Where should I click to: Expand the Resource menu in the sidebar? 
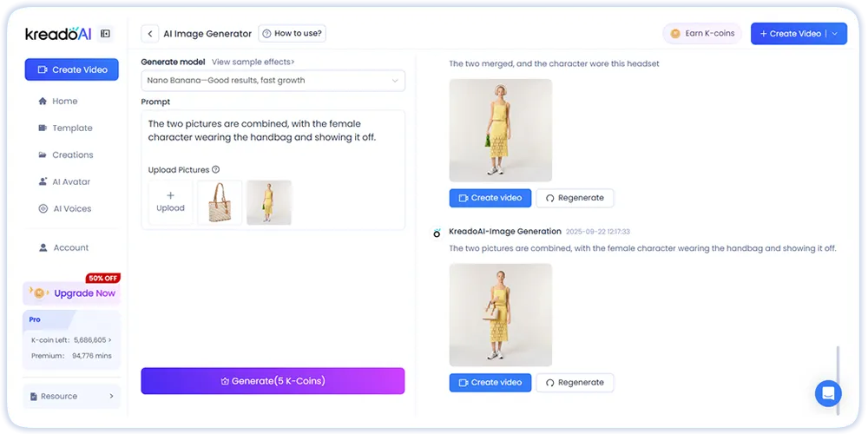(72, 397)
